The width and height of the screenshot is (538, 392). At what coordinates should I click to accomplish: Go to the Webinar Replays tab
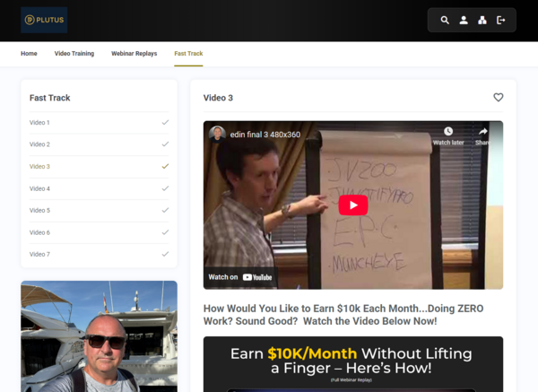[x=134, y=54]
